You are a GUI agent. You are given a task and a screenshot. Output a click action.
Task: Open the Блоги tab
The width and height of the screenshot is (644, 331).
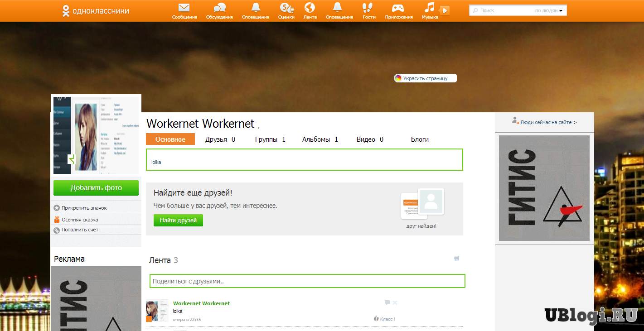click(x=420, y=139)
